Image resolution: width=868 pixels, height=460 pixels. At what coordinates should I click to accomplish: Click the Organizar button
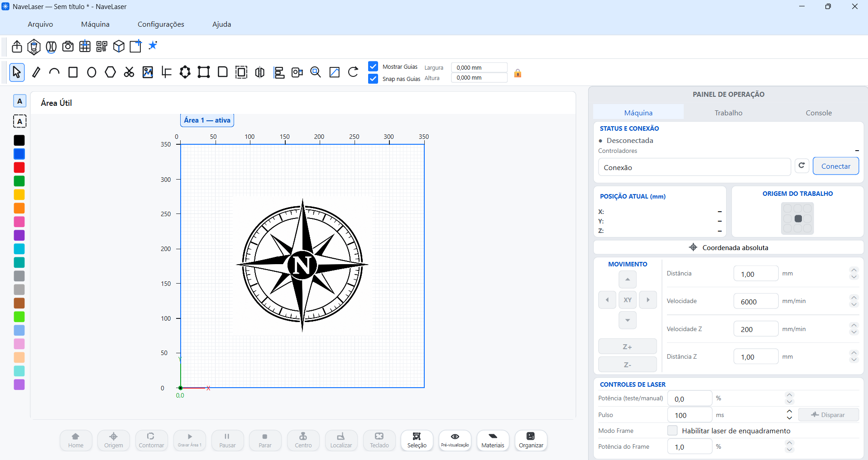click(531, 441)
